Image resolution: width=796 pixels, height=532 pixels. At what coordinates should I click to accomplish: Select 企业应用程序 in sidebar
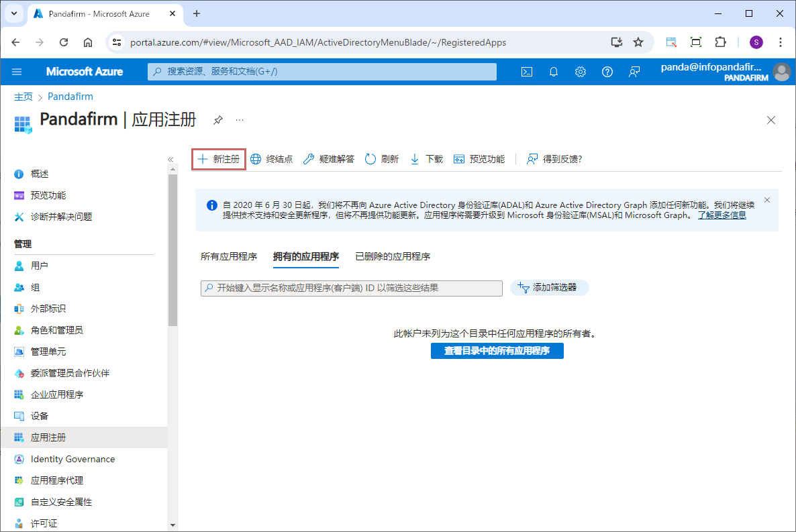(x=57, y=394)
